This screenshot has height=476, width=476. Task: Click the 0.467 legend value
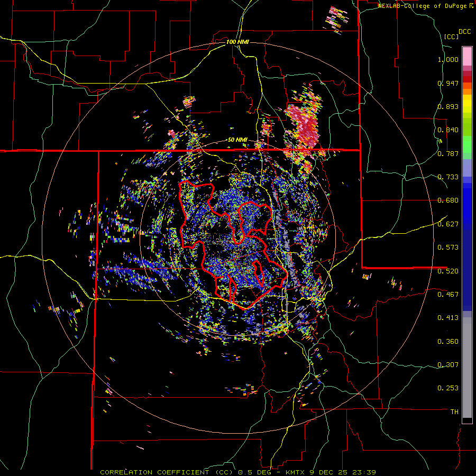[448, 295]
